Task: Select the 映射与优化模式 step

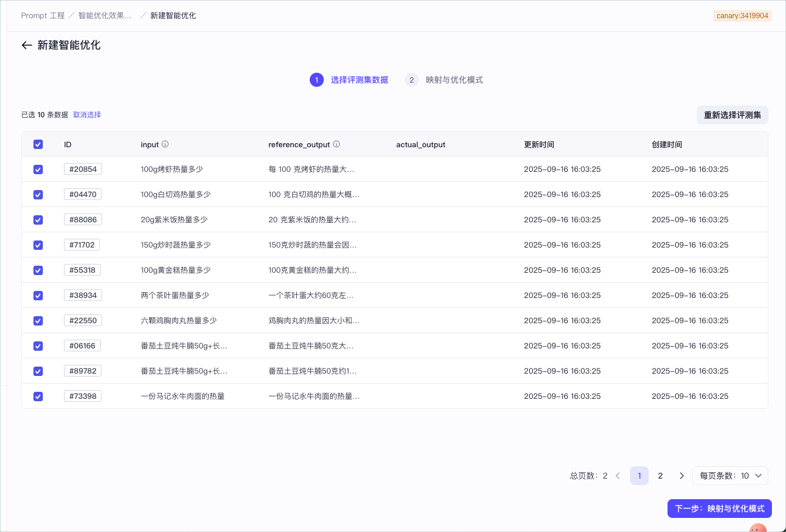Action: pyautogui.click(x=455, y=80)
